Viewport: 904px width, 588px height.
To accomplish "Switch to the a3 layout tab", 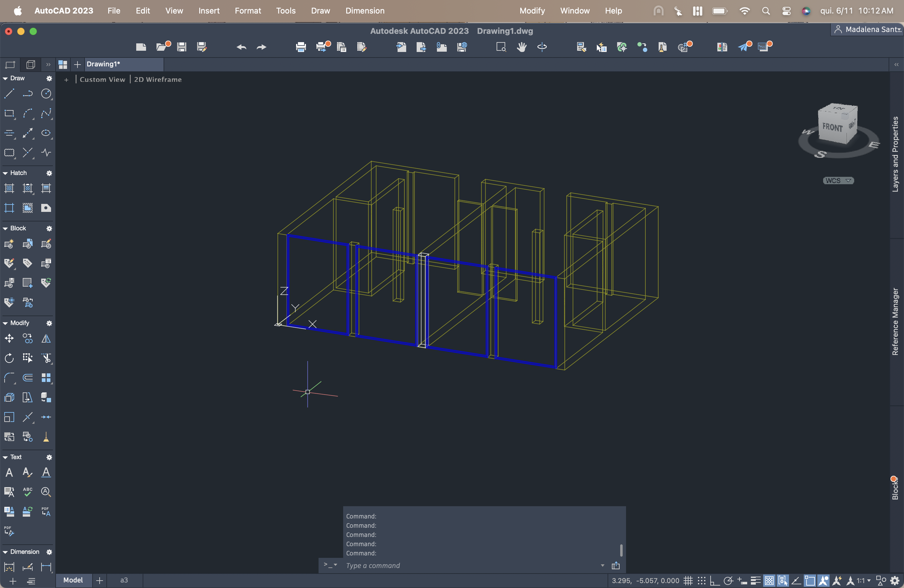I will (124, 580).
